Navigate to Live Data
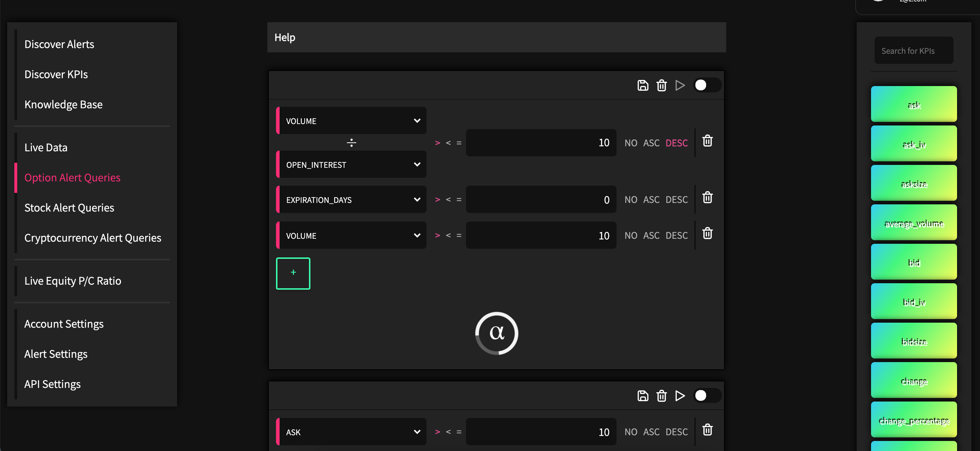 point(46,147)
